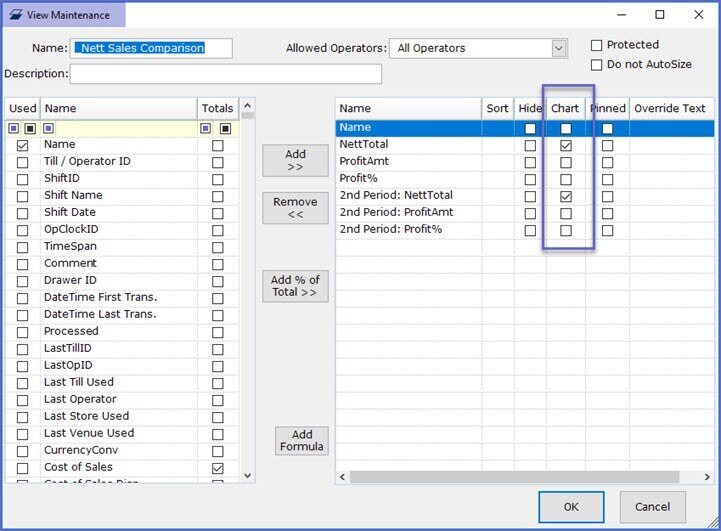Click the filter icon in the Name filter row

click(x=49, y=128)
